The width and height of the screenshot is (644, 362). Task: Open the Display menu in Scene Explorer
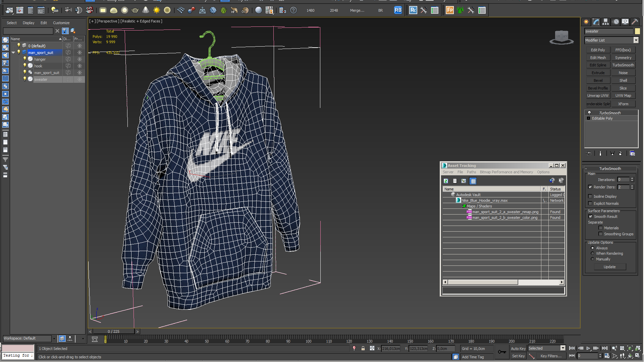(x=29, y=23)
